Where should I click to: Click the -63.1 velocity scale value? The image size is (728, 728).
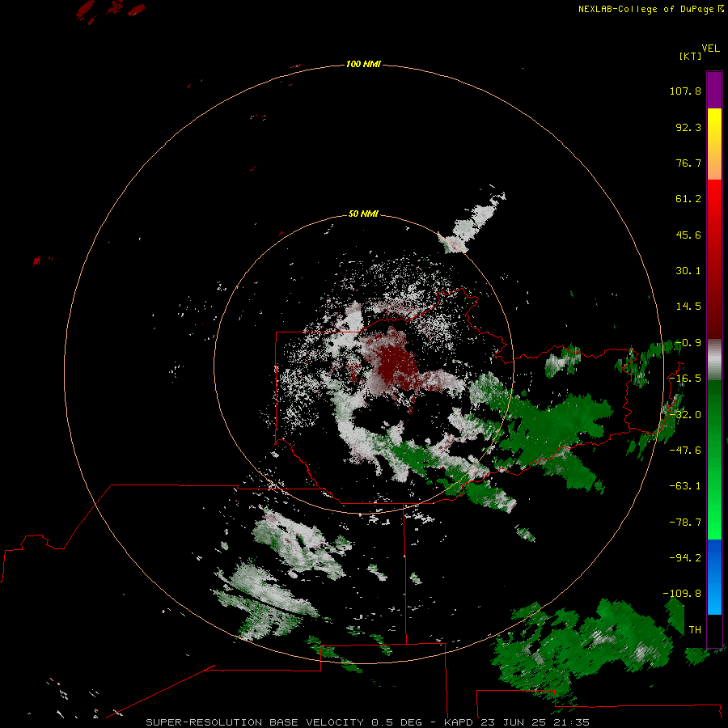[685, 486]
